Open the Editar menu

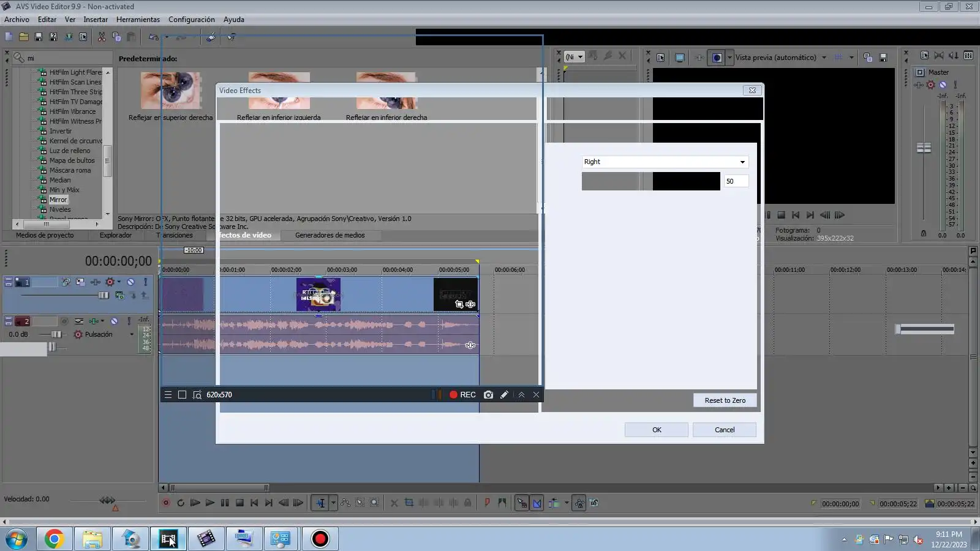click(x=47, y=20)
